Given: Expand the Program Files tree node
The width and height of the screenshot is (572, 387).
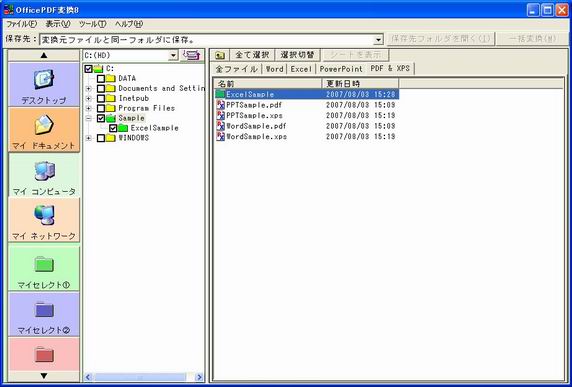Looking at the screenshot, I should point(88,108).
